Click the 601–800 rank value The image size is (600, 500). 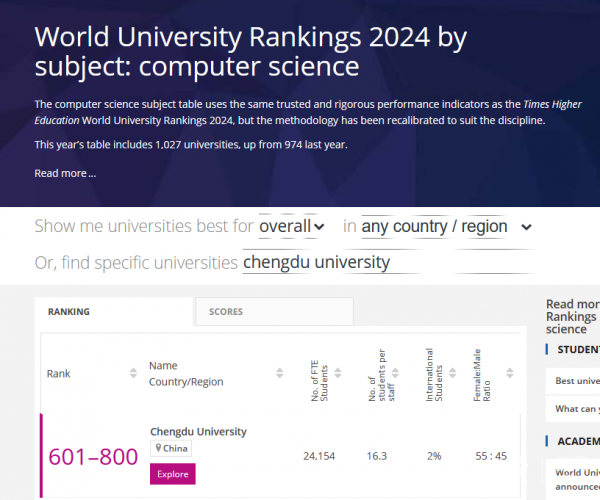point(93,457)
